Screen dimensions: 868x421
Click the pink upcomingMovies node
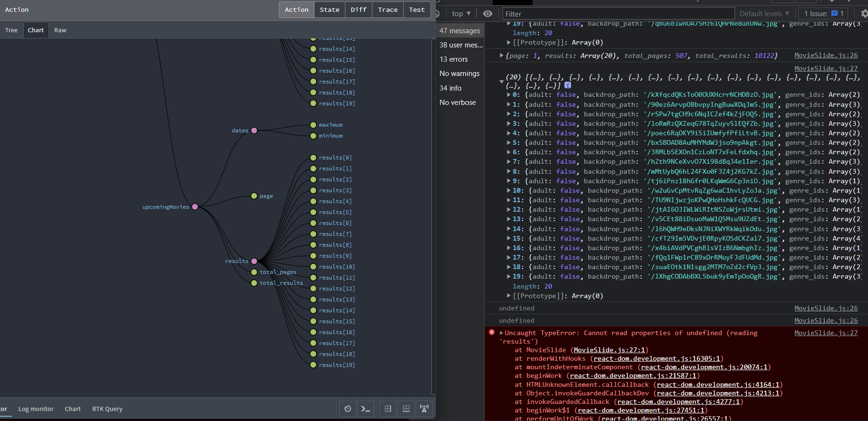tap(195, 207)
